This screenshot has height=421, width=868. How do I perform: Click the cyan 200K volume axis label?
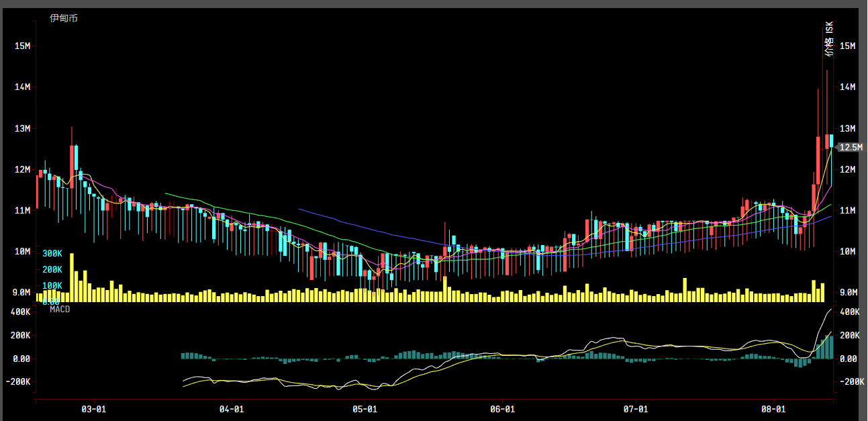pyautogui.click(x=52, y=269)
